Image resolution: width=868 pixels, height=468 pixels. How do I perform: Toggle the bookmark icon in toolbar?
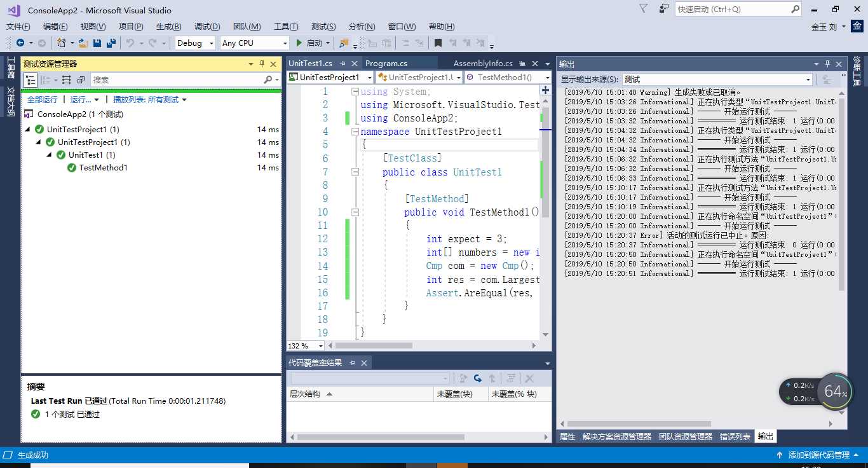(x=438, y=43)
